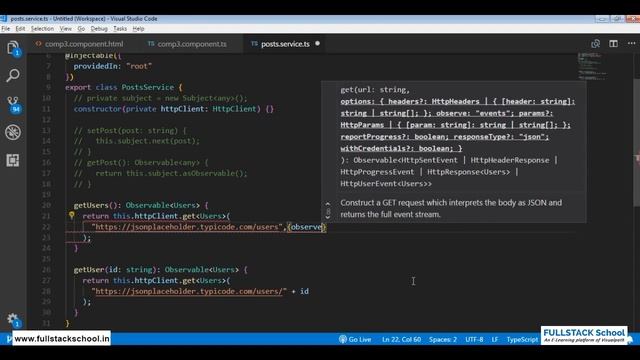Image resolution: width=640 pixels, height=360 pixels.
Task: Switch to comp3.component.html tab
Action: (x=79, y=44)
